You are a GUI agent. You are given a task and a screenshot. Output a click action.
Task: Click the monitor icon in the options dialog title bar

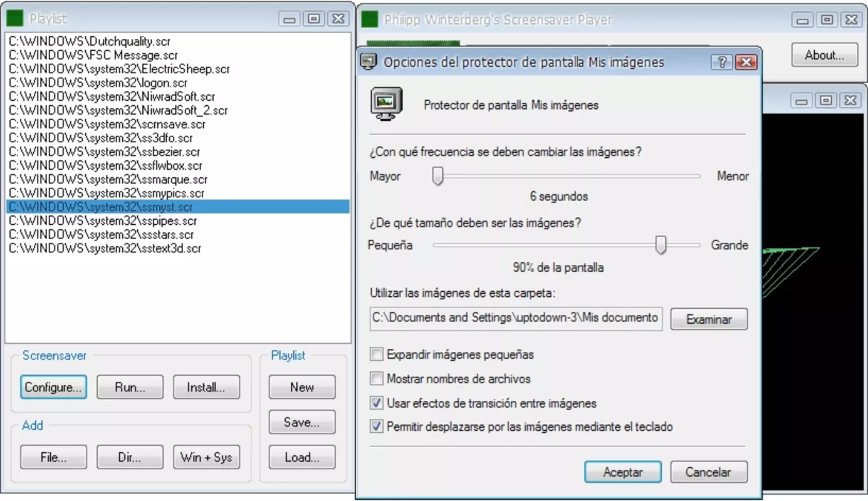tap(369, 62)
